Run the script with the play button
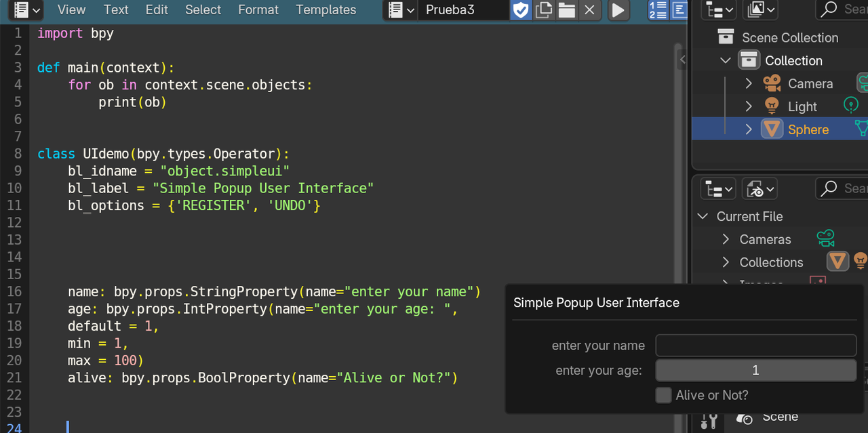 coord(617,9)
